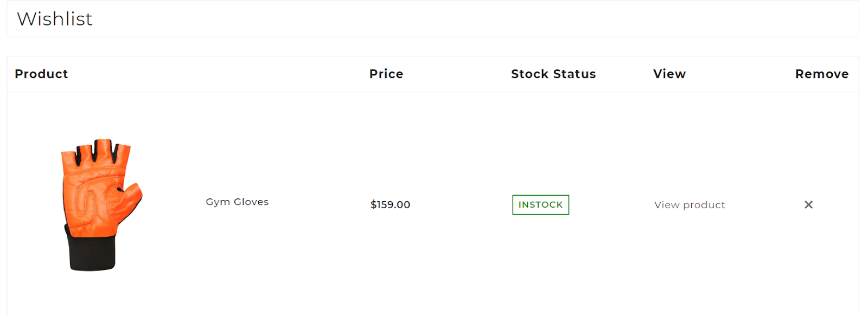Viewport: 868px width, 316px height.
Task: Open the Gym Gloves product name link
Action: coord(237,202)
